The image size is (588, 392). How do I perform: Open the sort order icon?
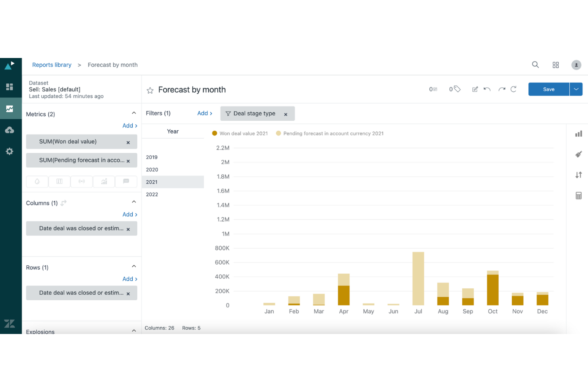(578, 175)
